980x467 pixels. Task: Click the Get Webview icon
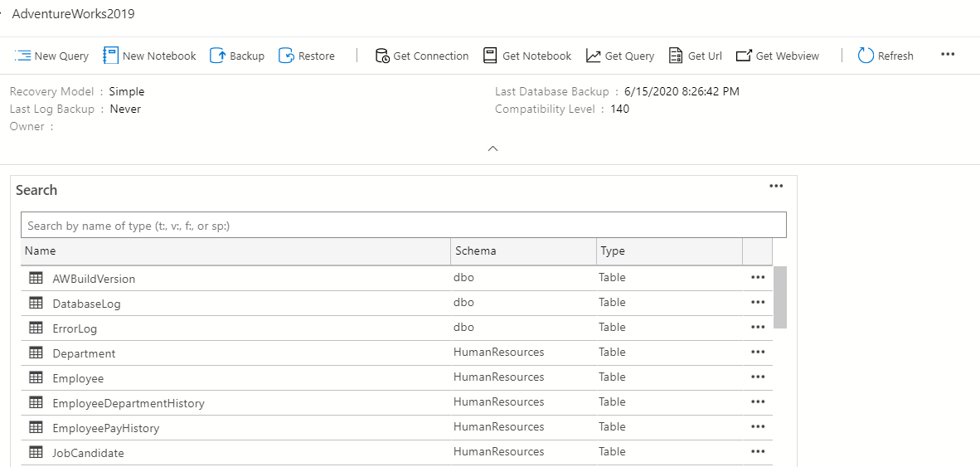[x=744, y=56]
